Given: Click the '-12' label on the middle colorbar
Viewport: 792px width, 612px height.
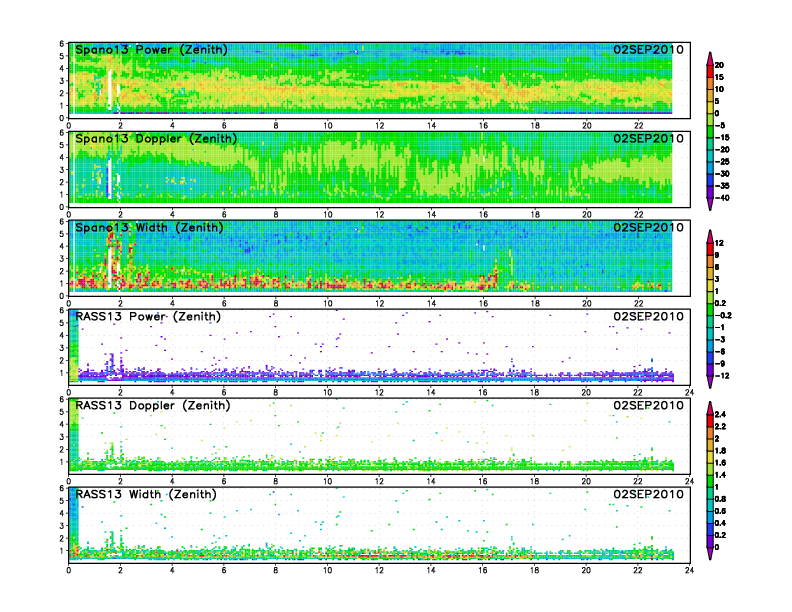Looking at the screenshot, I should pos(722,376).
